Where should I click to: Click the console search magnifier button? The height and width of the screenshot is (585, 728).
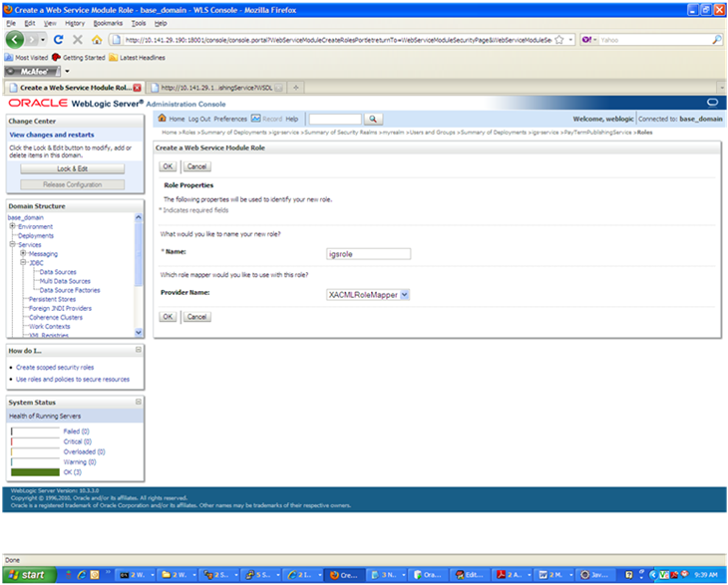pos(373,119)
